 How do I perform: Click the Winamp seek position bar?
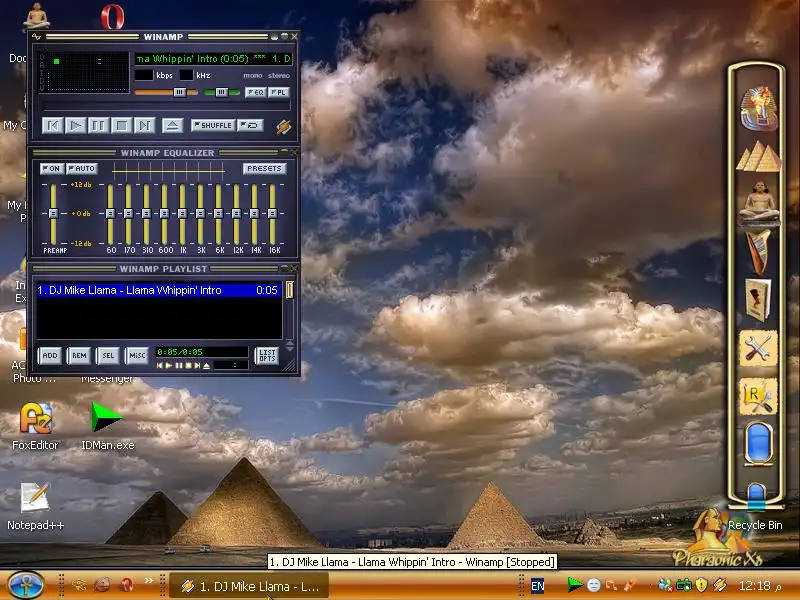click(166, 106)
